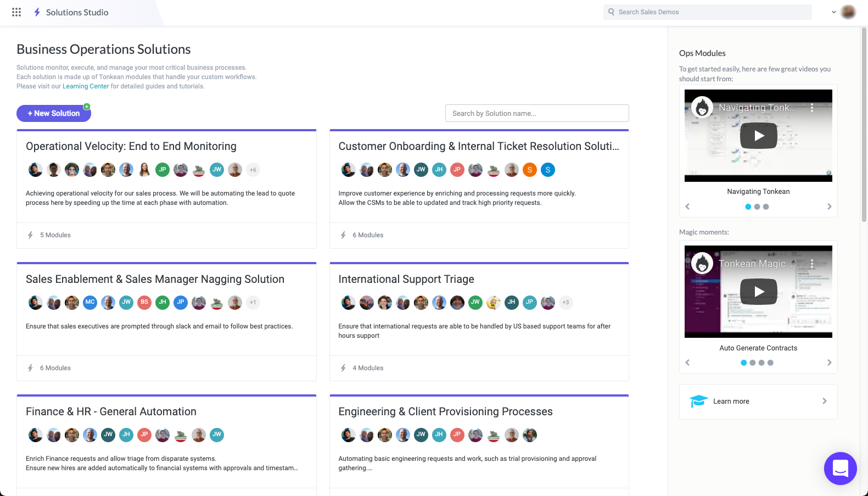Viewport: 868px width, 496px height.
Task: Click the user profile avatar in header
Action: [848, 12]
